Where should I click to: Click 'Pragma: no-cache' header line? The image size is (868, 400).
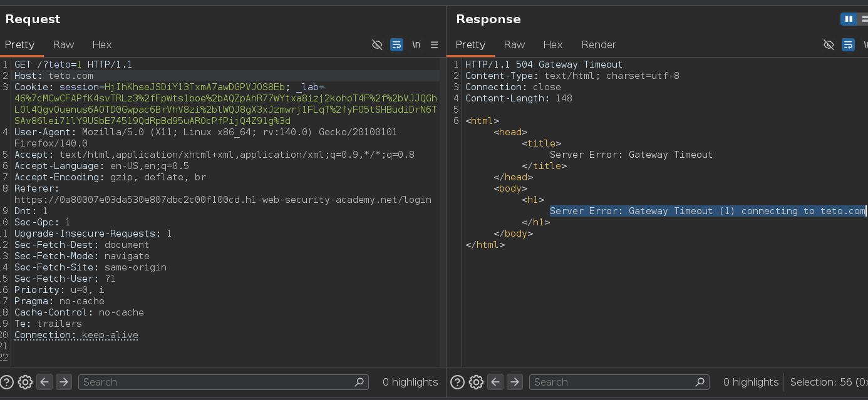point(59,301)
